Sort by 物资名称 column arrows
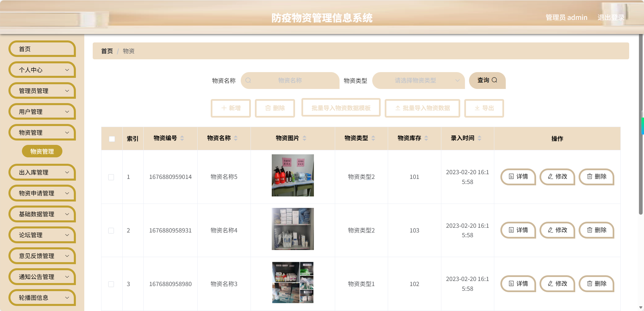 tap(236, 138)
